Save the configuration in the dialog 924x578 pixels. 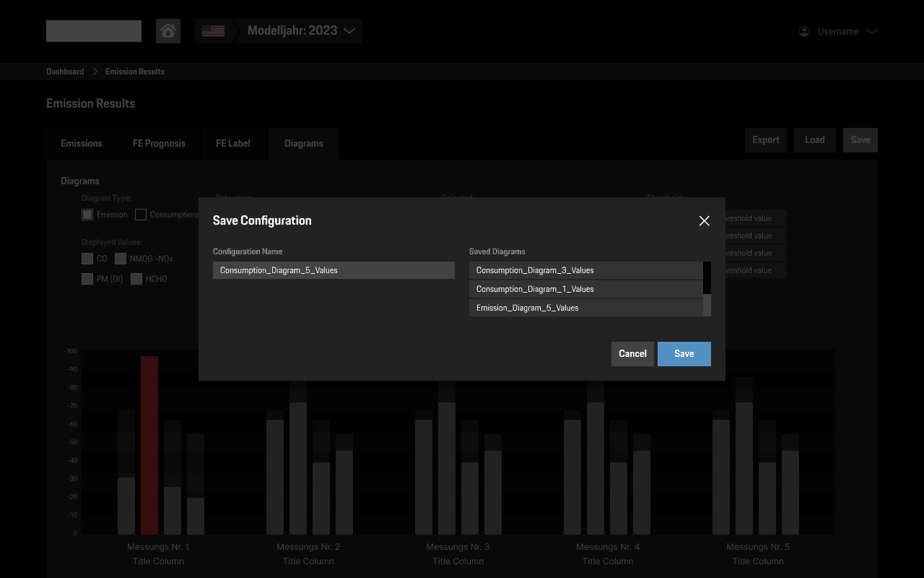pyautogui.click(x=684, y=353)
